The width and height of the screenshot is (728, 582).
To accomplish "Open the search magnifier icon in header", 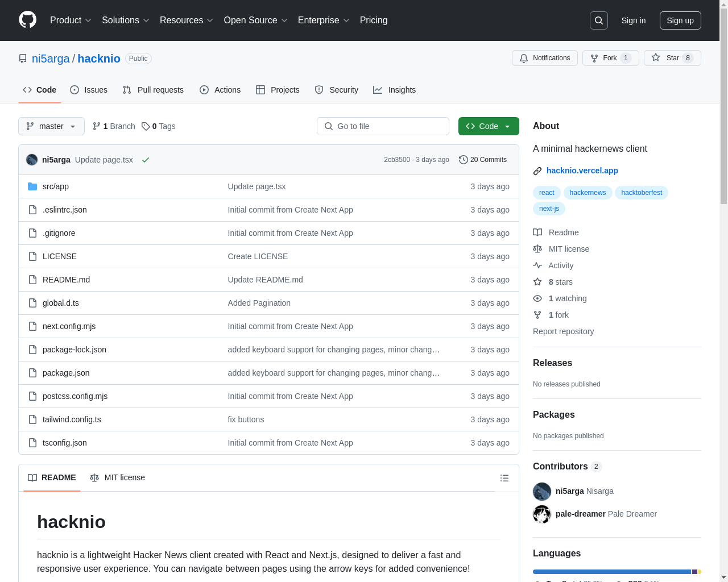I will pos(599,20).
